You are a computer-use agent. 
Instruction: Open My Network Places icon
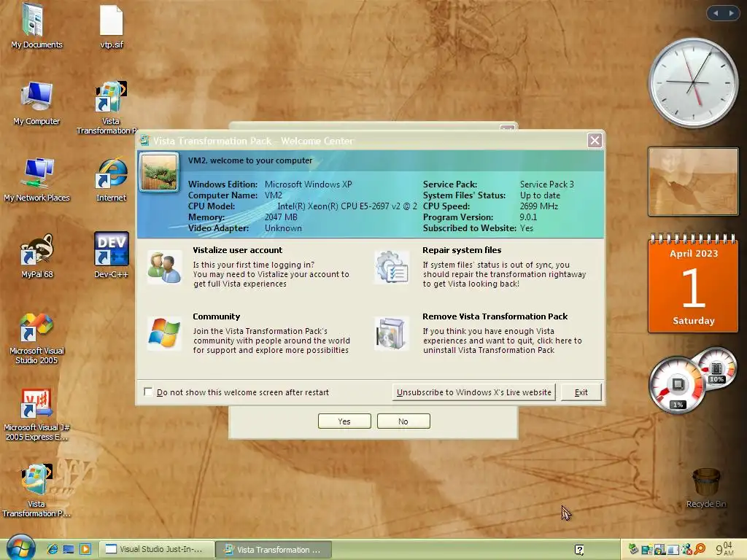36,173
